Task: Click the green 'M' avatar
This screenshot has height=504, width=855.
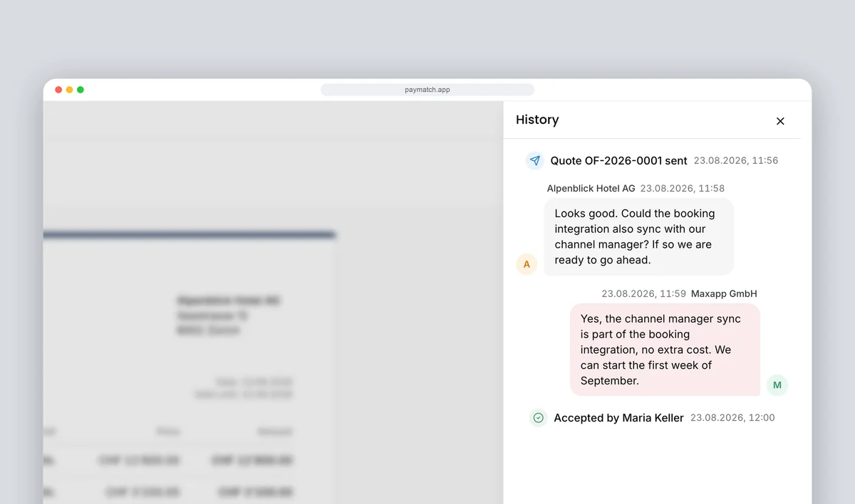Action: [777, 385]
